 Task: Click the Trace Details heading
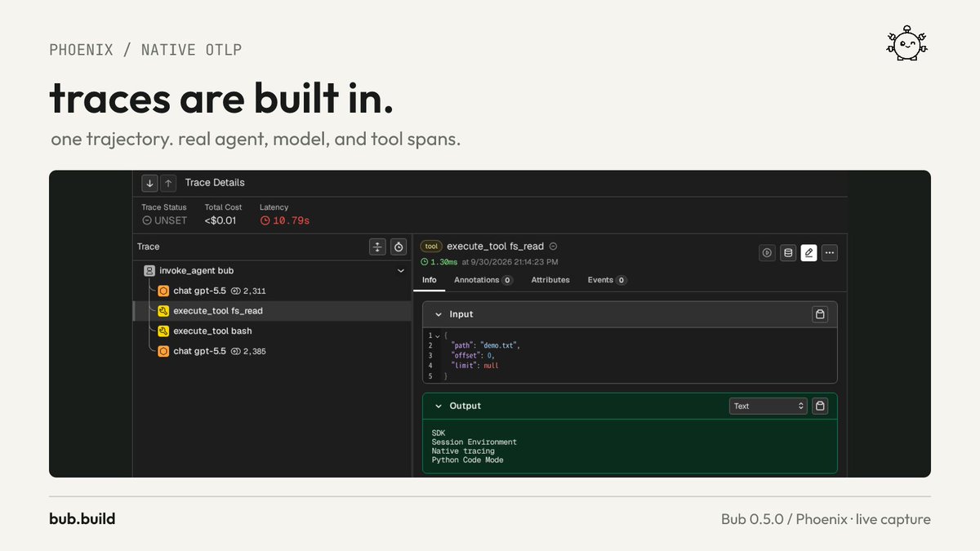pyautogui.click(x=215, y=183)
